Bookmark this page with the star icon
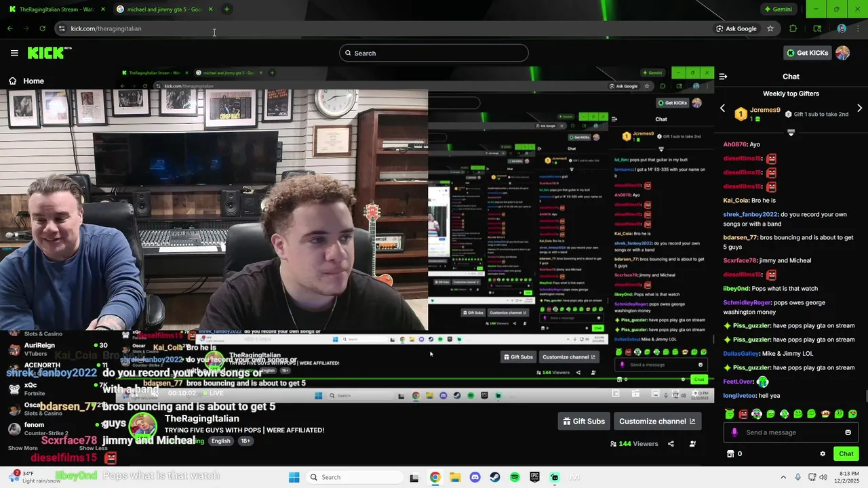868x488 pixels. pos(770,28)
